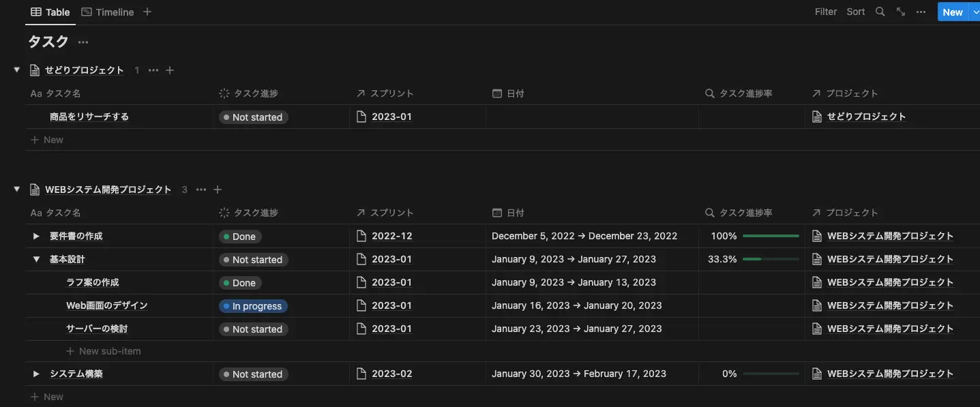This screenshot has height=407, width=980.
Task: Open WEBシステム開発プロジェクト group options menu
Action: tap(201, 190)
